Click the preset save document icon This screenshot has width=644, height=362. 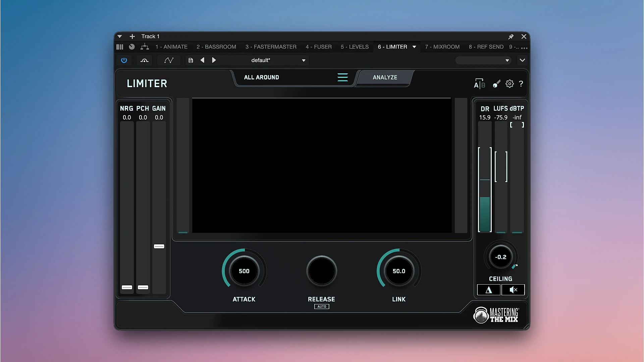point(191,60)
